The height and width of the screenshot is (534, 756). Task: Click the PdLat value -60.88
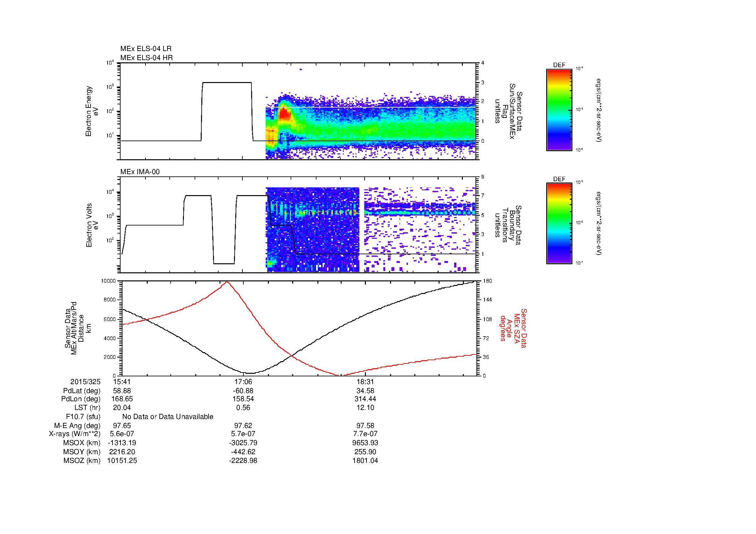click(243, 391)
